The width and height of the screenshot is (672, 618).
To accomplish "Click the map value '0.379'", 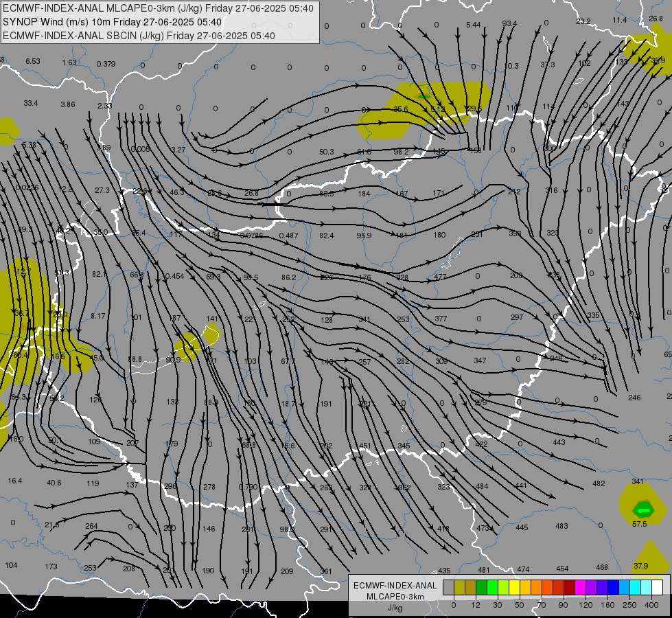I will [x=106, y=64].
